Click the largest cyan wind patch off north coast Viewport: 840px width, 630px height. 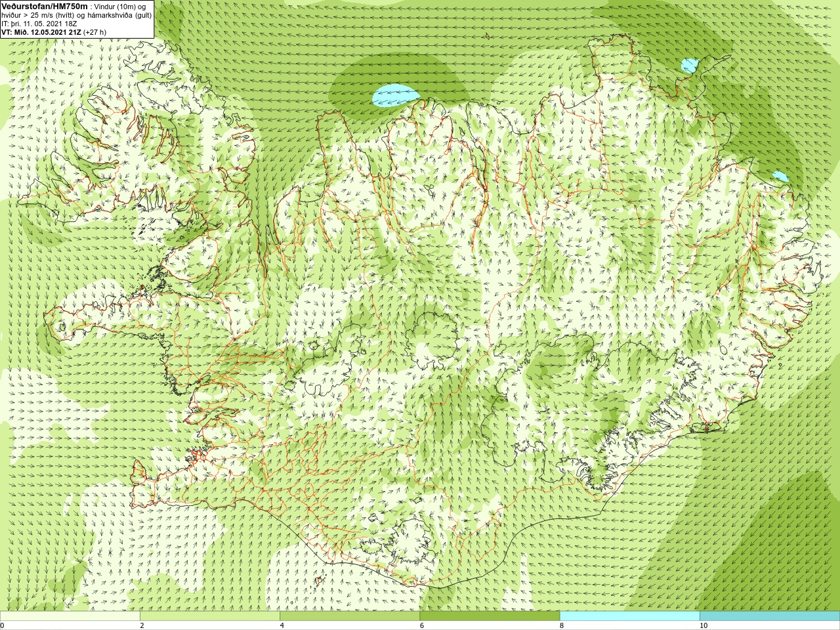[x=395, y=96]
